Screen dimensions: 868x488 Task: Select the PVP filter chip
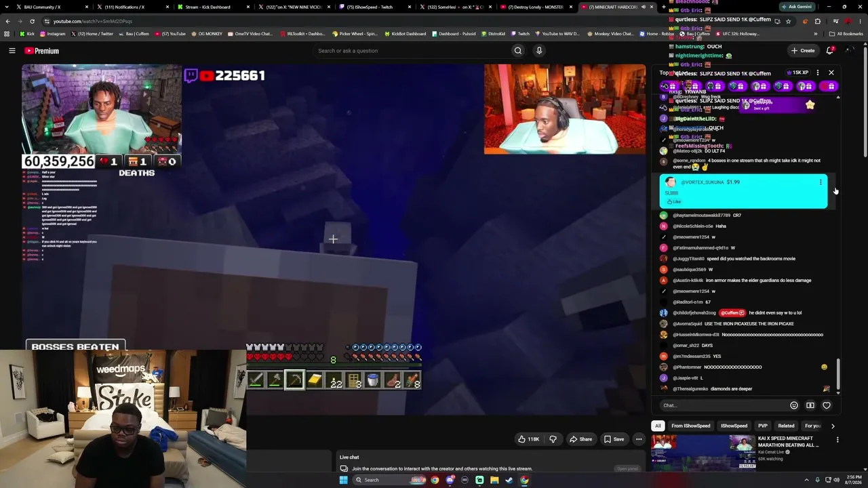click(x=763, y=426)
